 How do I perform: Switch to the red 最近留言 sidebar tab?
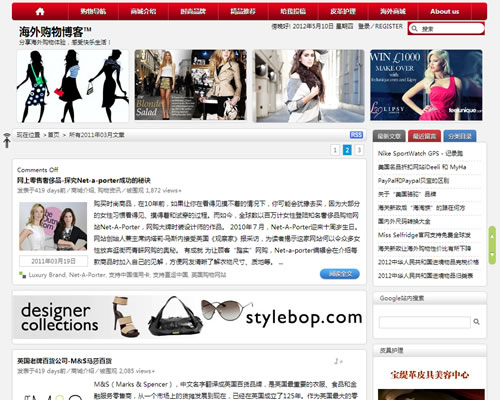(424, 136)
